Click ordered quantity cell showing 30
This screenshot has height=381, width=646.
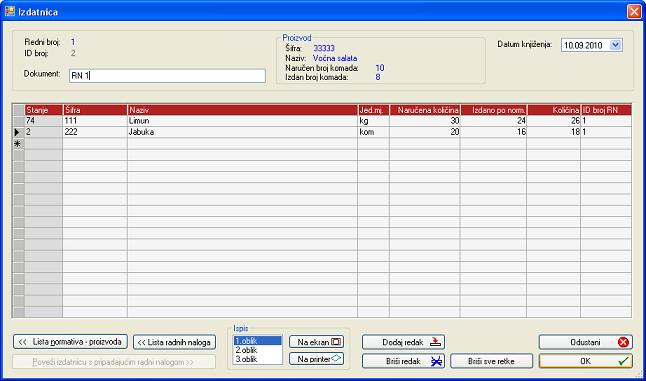(x=425, y=121)
